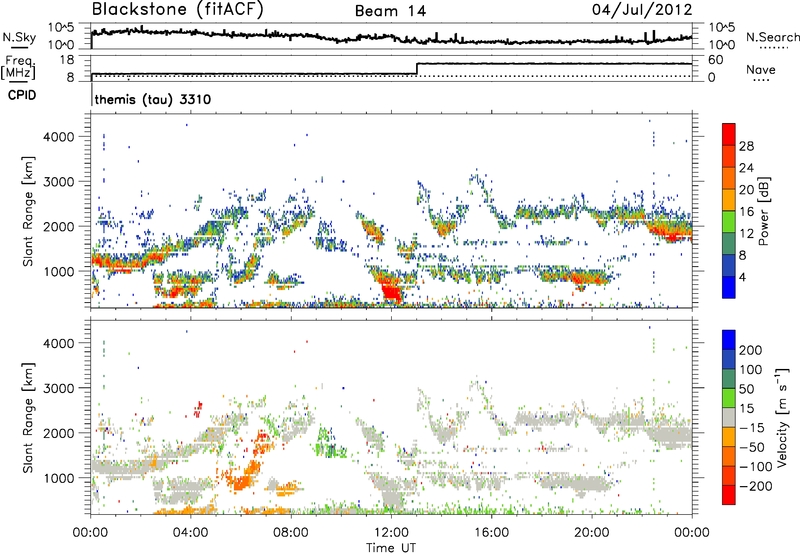Pick the blue bottom segment of Power colorbar

pyautogui.click(x=729, y=287)
